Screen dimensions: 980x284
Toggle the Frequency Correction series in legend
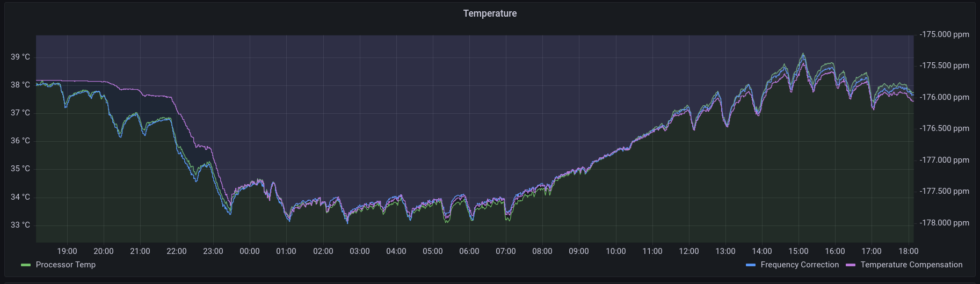[x=799, y=265]
